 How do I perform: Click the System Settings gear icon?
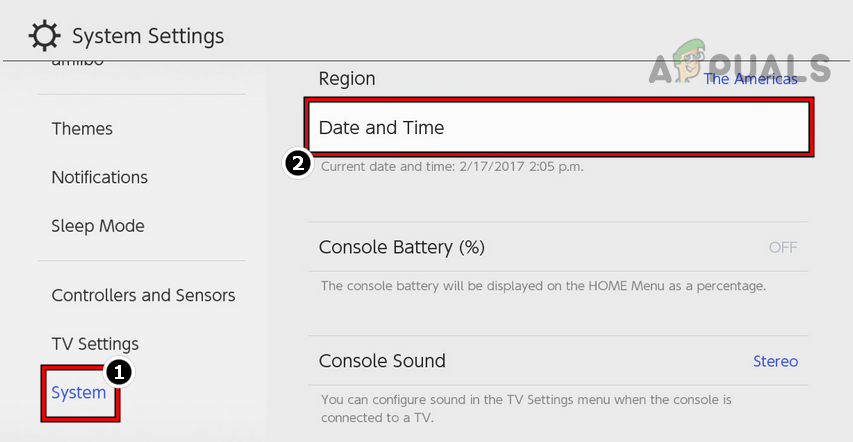[x=44, y=37]
